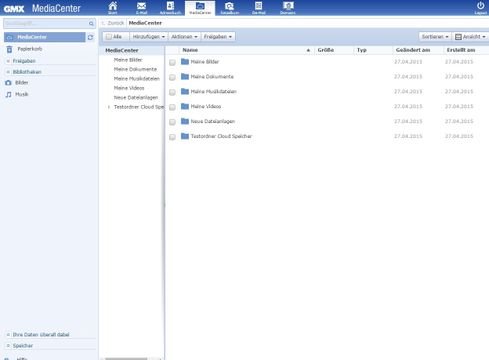Open the De-Mail icon in top bar
489x360 pixels.
tap(258, 6)
